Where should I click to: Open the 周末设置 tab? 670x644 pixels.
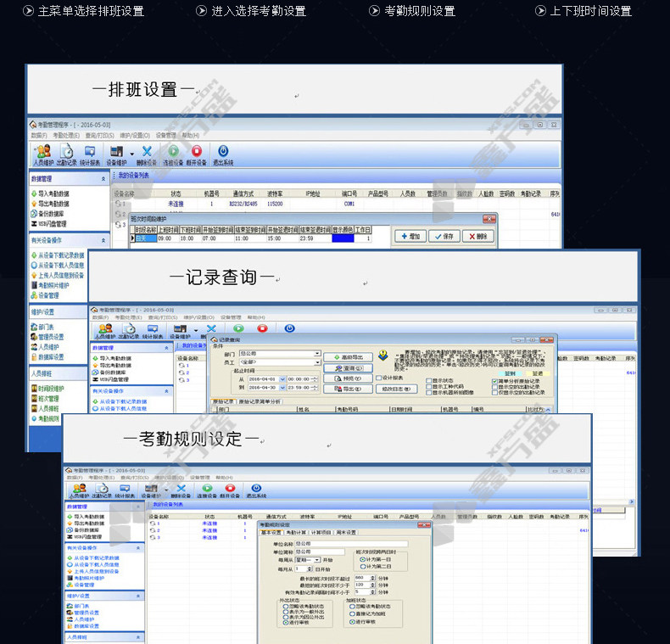346,533
